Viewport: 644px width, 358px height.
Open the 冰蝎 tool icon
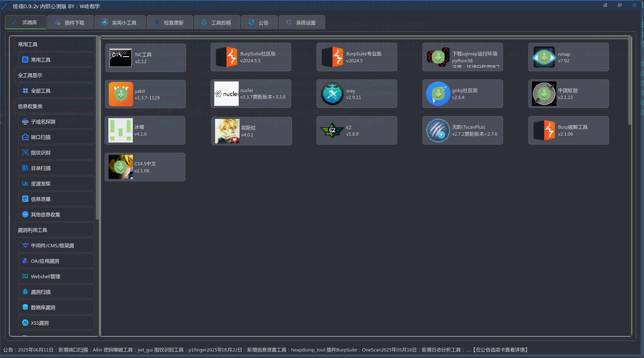click(121, 130)
